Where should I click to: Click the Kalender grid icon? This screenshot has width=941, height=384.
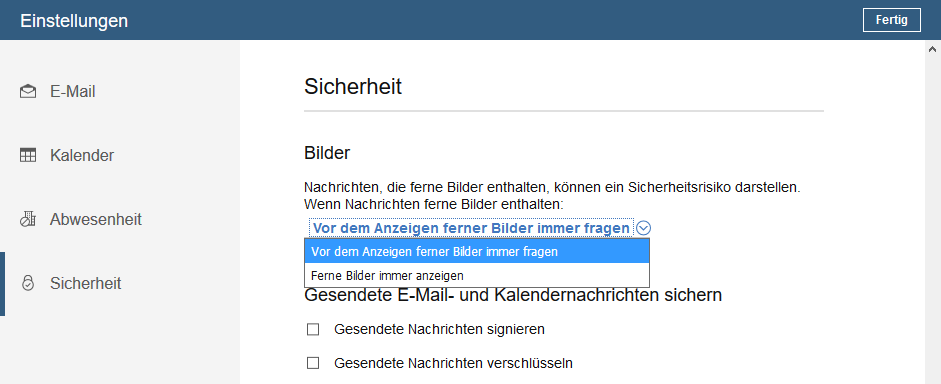[x=28, y=155]
